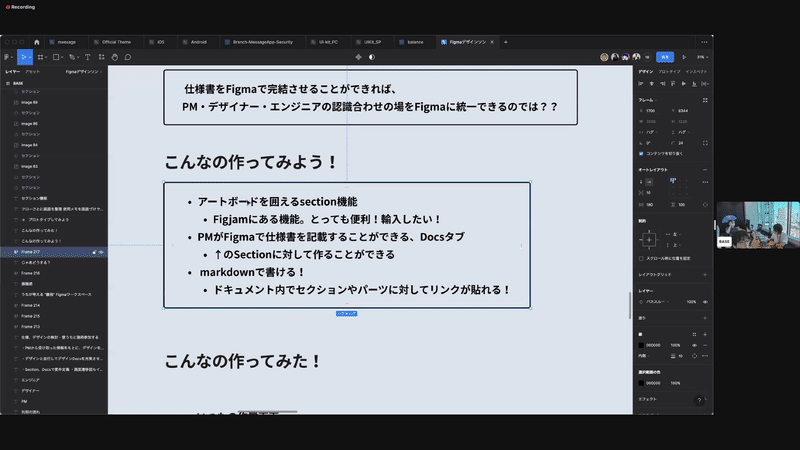Toggle the clip content checkbox

point(641,154)
